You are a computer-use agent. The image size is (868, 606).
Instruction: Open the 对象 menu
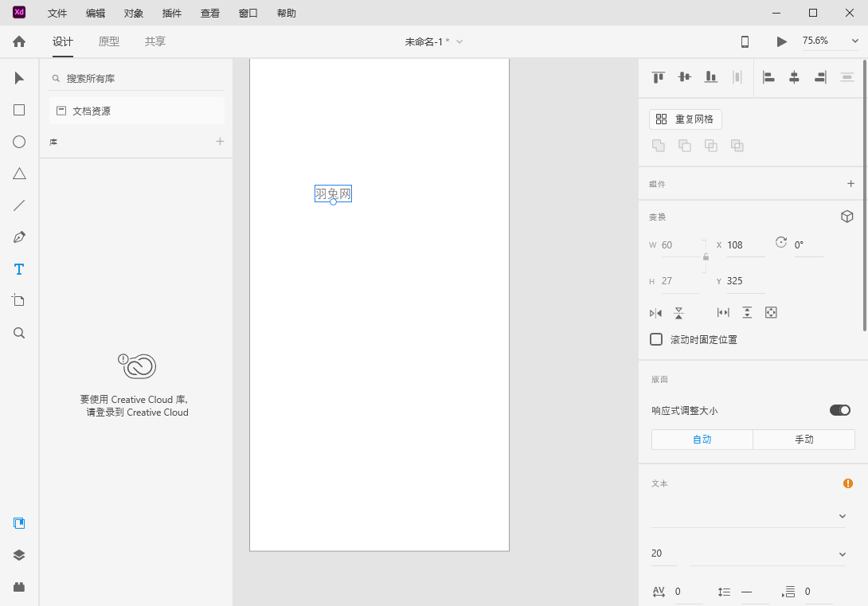point(134,14)
